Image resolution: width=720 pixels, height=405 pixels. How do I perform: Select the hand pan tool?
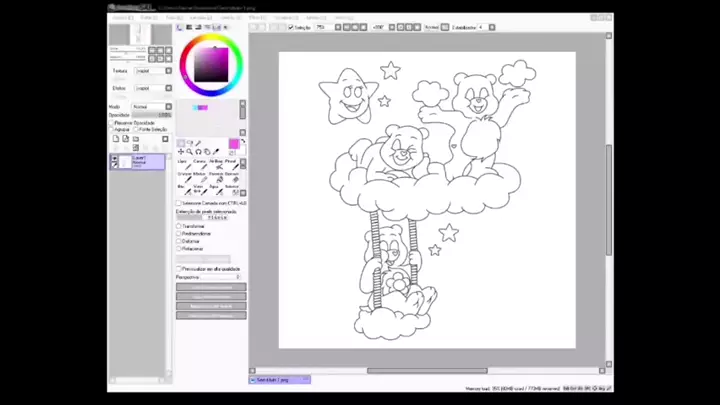(207, 152)
